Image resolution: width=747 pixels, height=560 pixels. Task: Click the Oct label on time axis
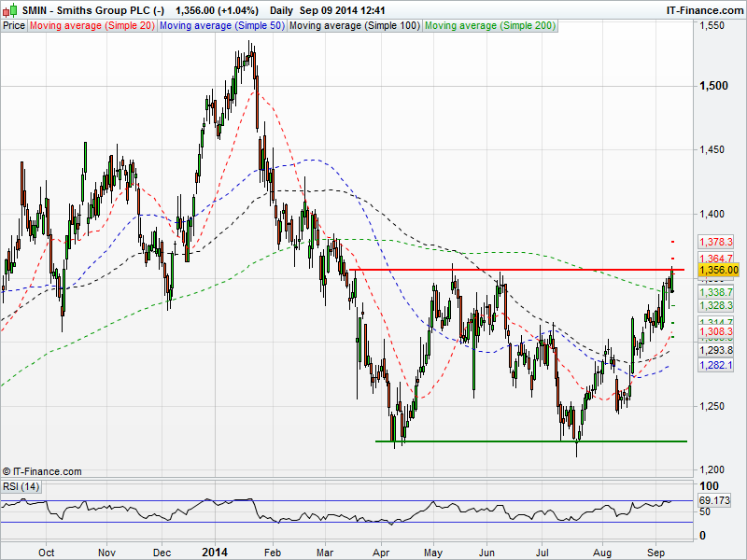pyautogui.click(x=46, y=553)
